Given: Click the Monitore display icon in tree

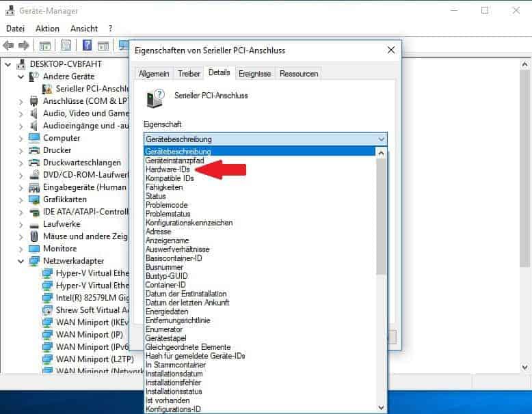Looking at the screenshot, I should click(x=34, y=249).
